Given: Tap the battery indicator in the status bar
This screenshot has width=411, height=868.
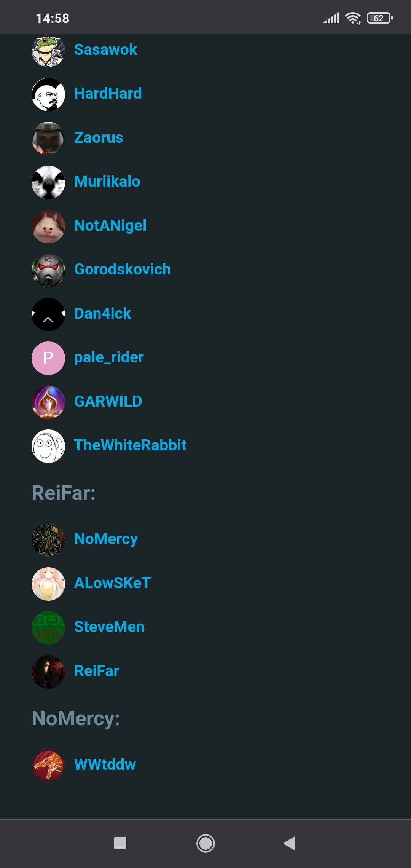Looking at the screenshot, I should click(379, 18).
